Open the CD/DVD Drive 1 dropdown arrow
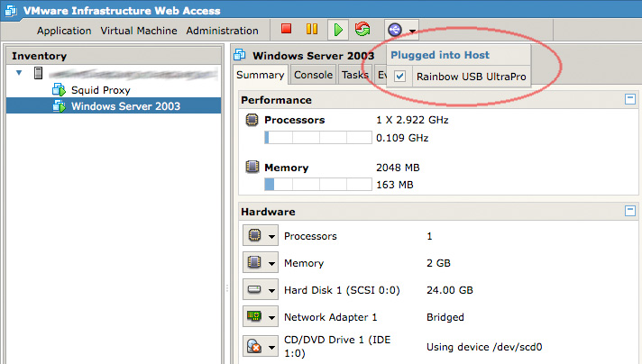 (272, 348)
